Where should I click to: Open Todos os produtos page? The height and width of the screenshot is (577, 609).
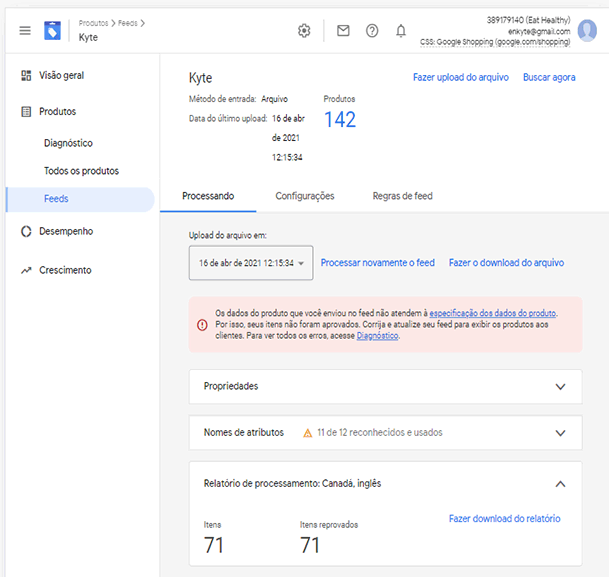point(81,171)
